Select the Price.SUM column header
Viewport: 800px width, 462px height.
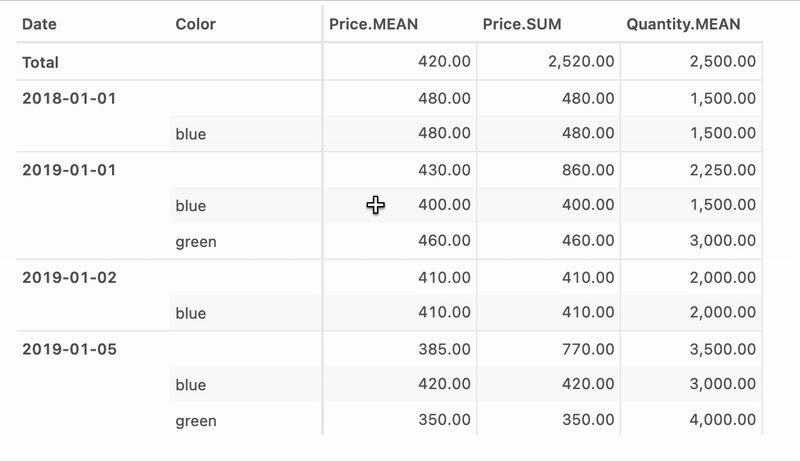coord(520,24)
